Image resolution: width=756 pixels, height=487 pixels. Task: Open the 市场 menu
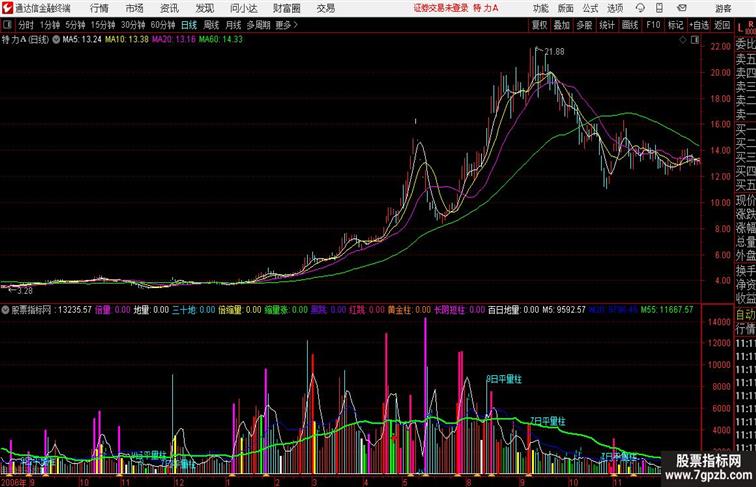135,8
